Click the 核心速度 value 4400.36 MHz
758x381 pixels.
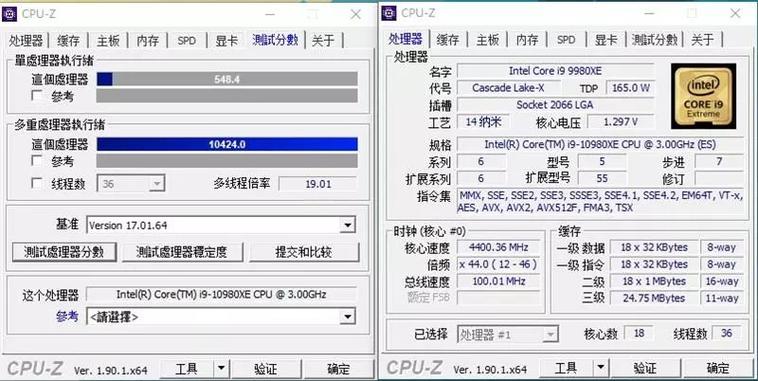tap(498, 247)
